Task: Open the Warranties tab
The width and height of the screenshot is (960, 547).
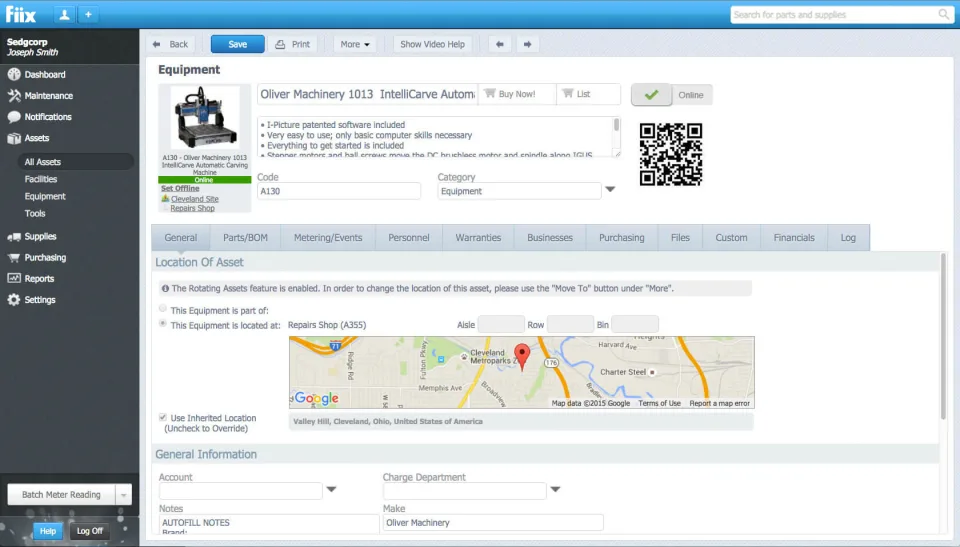Action: pos(478,238)
